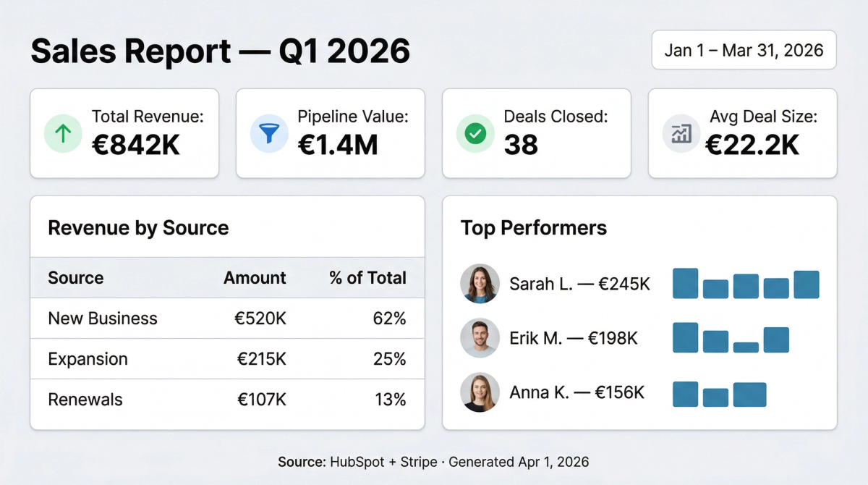Sort by the % of Total column header

367,278
